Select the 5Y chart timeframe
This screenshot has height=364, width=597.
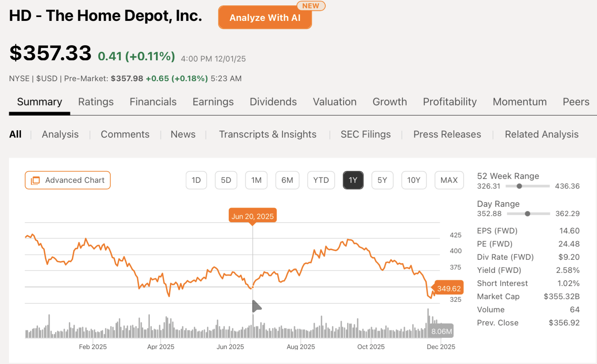382,180
